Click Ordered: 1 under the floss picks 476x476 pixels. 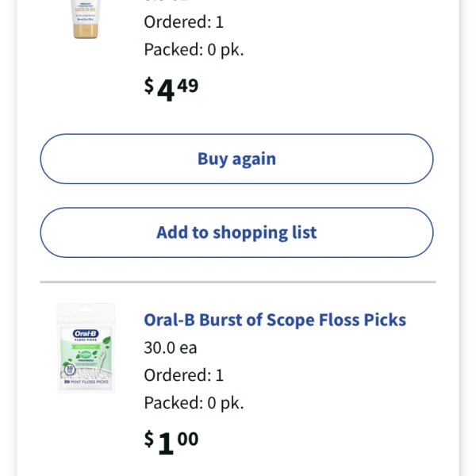(x=184, y=375)
